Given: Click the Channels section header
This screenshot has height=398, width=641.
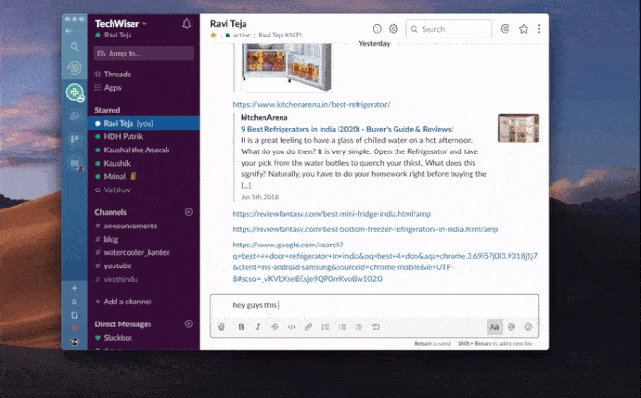Looking at the screenshot, I should pos(110,212).
